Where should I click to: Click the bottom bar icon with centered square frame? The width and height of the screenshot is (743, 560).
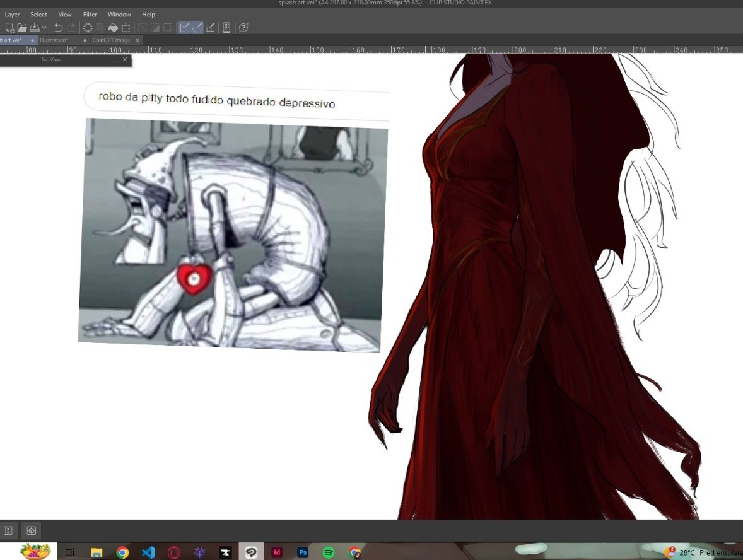pyautogui.click(x=32, y=530)
